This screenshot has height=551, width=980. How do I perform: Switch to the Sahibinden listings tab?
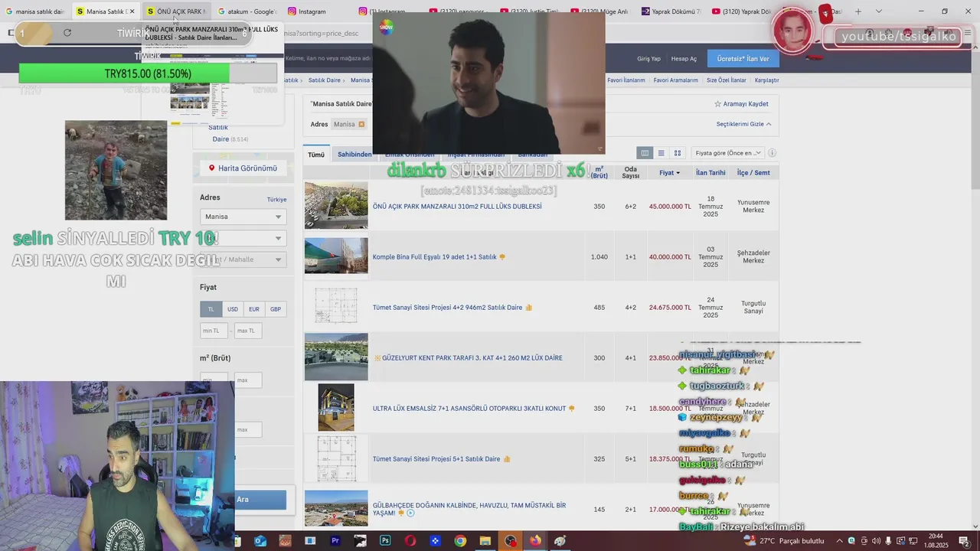pos(354,155)
